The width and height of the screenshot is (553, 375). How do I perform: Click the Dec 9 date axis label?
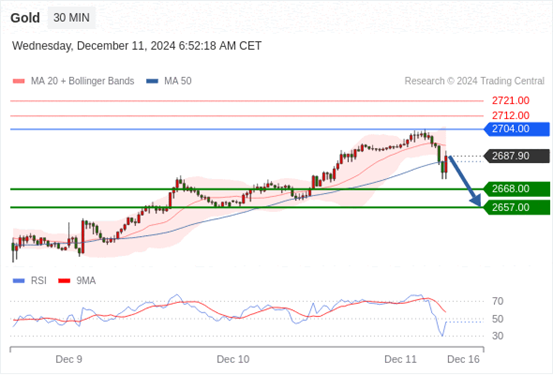click(x=69, y=359)
